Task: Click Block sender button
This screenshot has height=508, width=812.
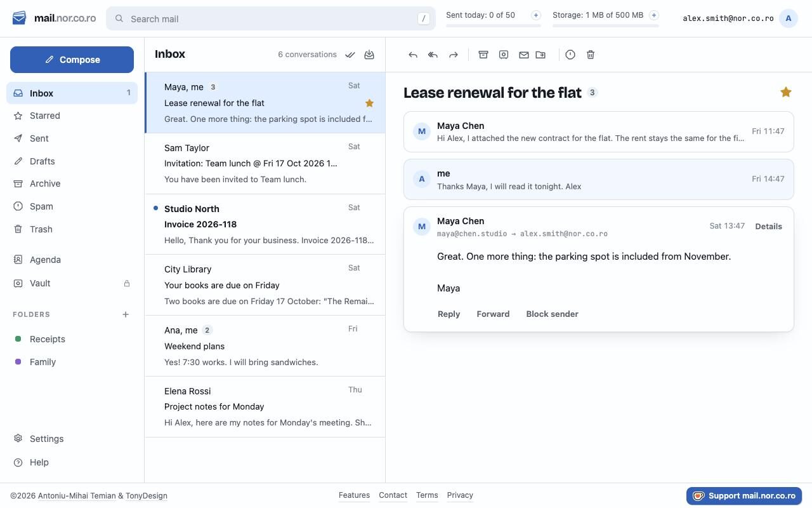Action: click(x=552, y=314)
